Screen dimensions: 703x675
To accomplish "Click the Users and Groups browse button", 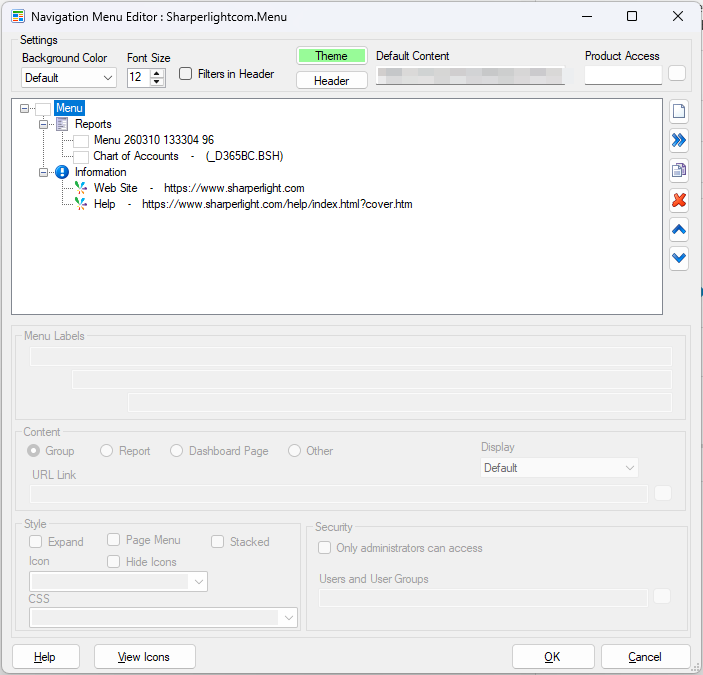I will coord(662,596).
